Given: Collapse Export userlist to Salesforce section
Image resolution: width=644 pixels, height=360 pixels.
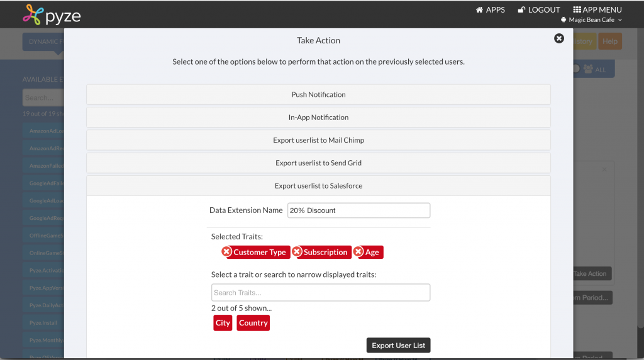Looking at the screenshot, I should point(318,186).
